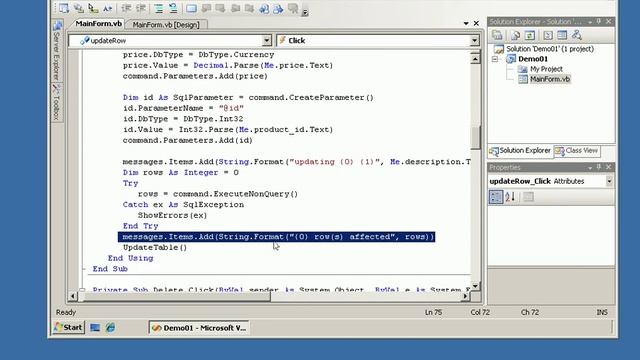This screenshot has width=640, height=360.
Task: Go to next bookmark in folder
Action: coord(249,8)
